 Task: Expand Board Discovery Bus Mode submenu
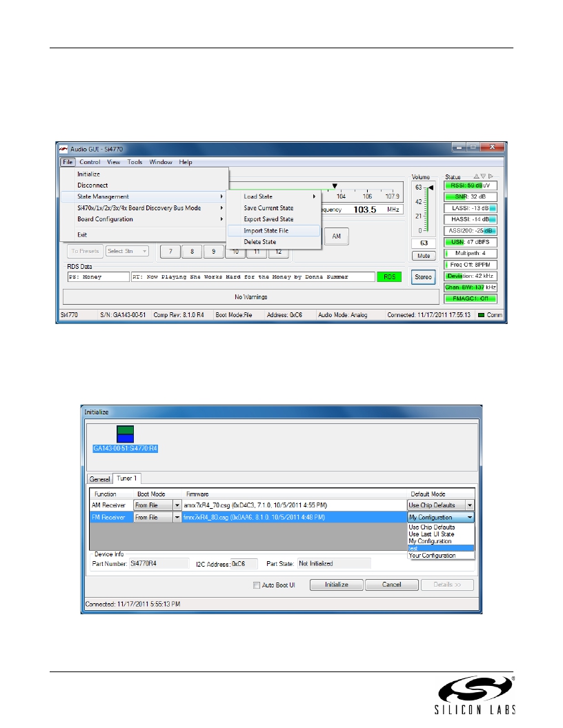point(144,208)
